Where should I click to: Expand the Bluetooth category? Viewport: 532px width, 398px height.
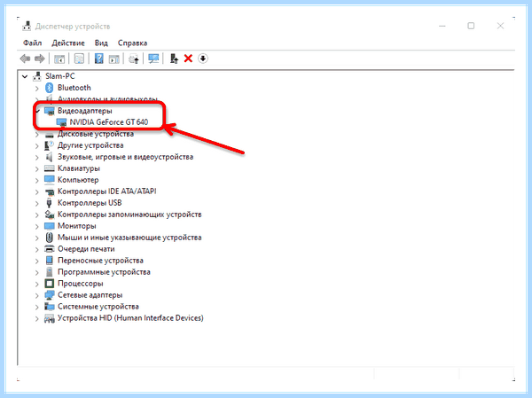[x=37, y=89]
